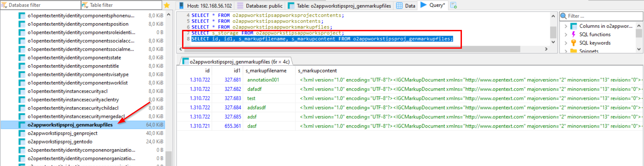Click the new query tab icon
This screenshot has height=166, width=644.
coord(454,5)
